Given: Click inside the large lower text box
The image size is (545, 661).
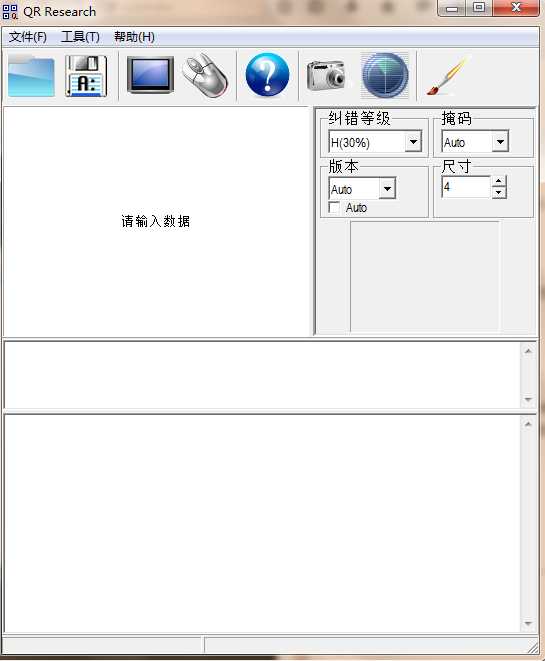Looking at the screenshot, I should (x=261, y=523).
